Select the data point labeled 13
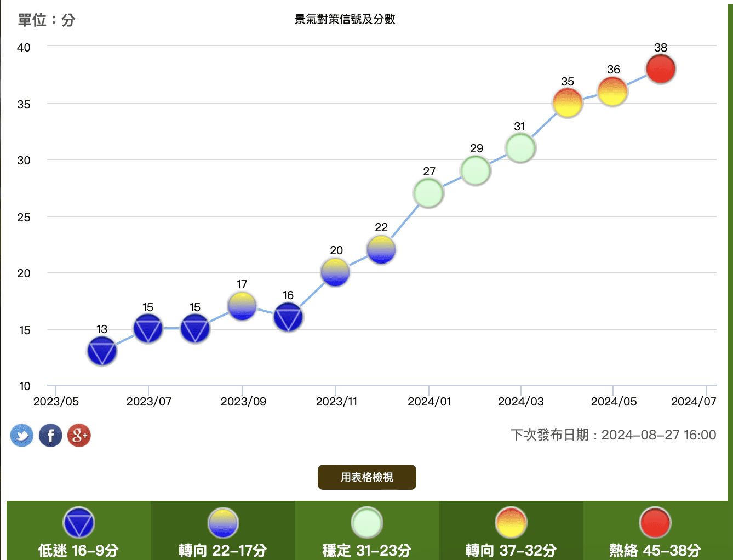This screenshot has height=560, width=733. pos(102,351)
